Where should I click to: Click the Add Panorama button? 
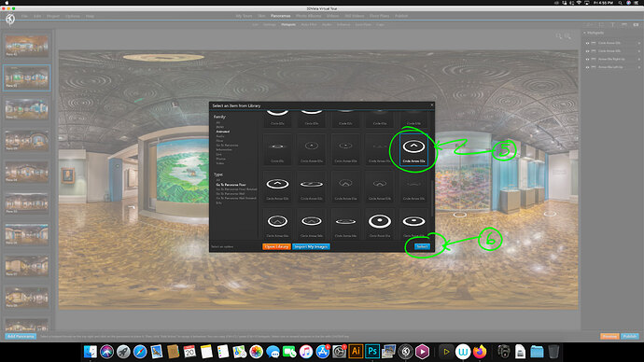[x=21, y=336]
